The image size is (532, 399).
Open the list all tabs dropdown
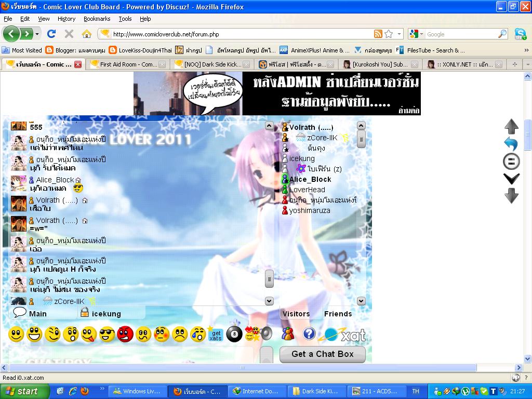pyautogui.click(x=528, y=64)
